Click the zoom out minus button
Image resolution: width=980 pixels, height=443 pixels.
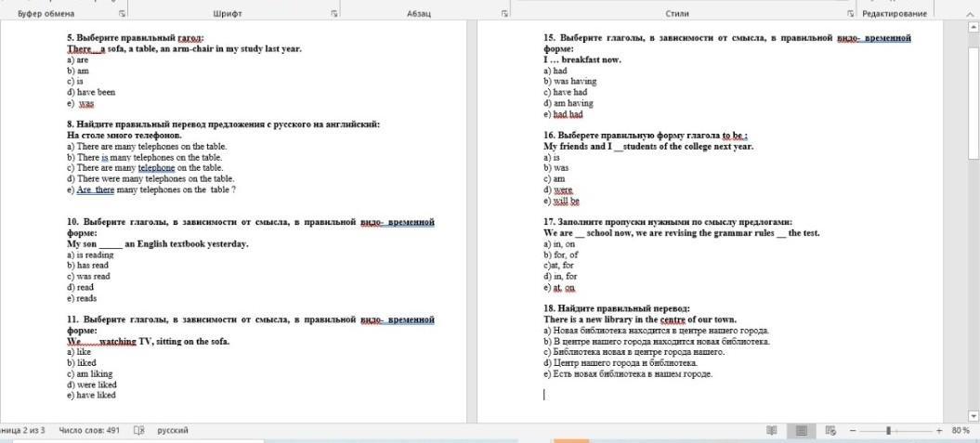point(853,431)
